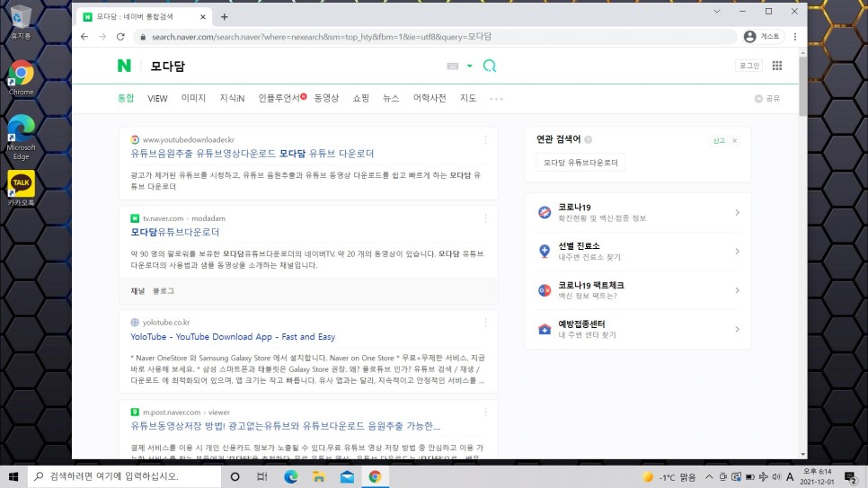The height and width of the screenshot is (488, 868).
Task: Expand chevron on 선별 진료소 row
Action: tap(737, 252)
